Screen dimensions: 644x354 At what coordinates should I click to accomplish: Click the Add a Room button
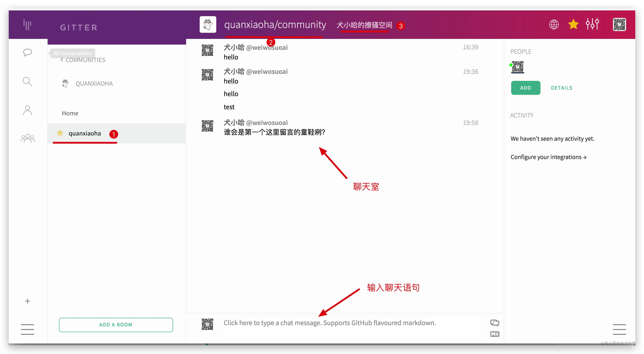coord(116,325)
